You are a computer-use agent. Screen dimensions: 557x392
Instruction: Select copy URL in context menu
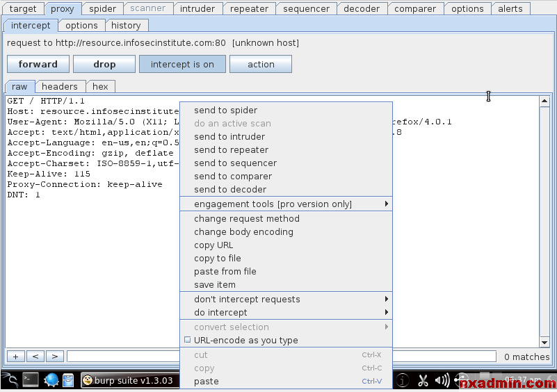(x=286, y=245)
